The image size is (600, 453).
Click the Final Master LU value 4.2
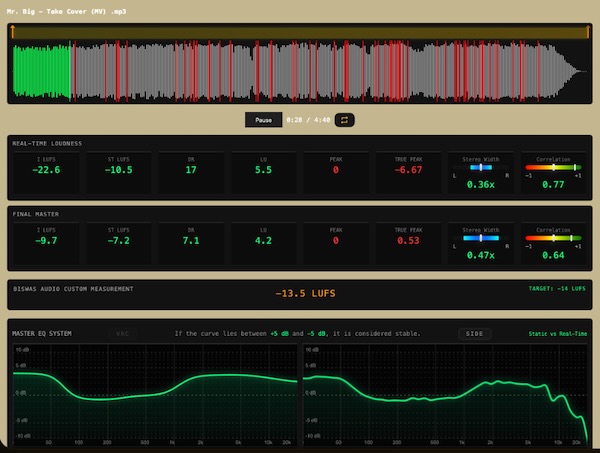(263, 241)
